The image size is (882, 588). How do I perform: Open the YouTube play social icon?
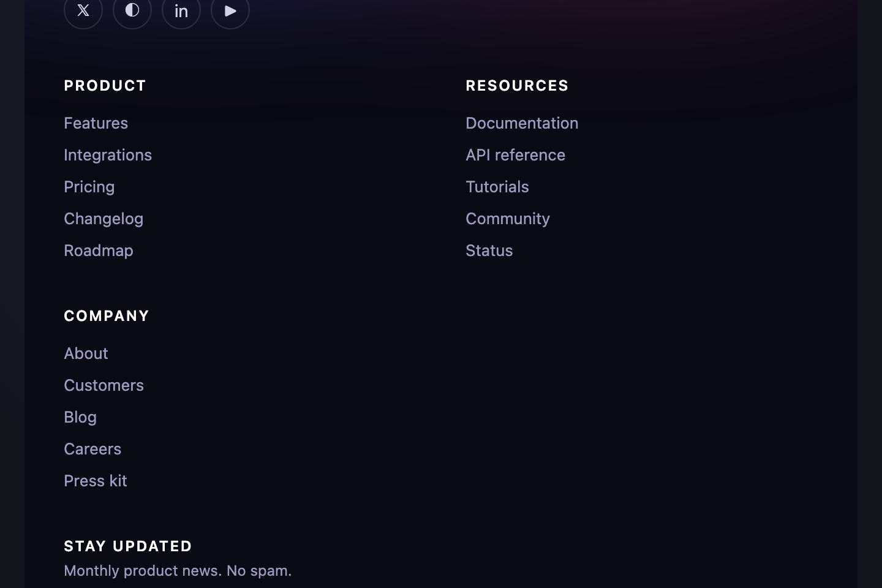[x=230, y=10]
